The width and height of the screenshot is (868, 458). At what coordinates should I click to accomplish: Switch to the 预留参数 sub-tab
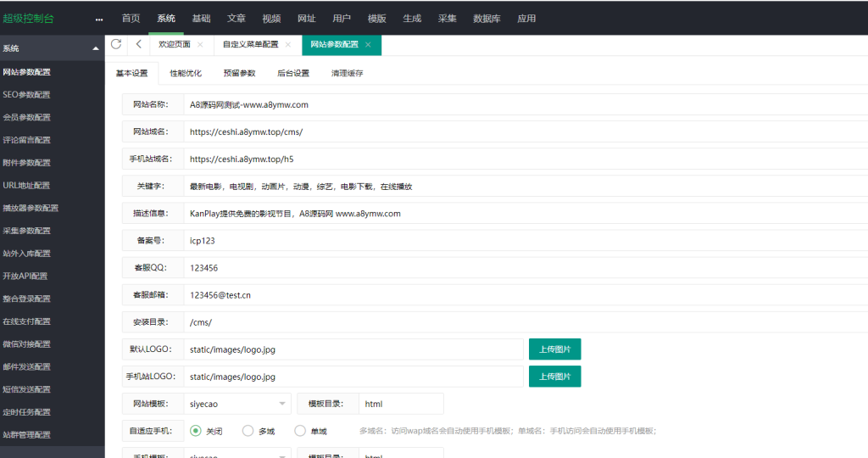tap(239, 73)
